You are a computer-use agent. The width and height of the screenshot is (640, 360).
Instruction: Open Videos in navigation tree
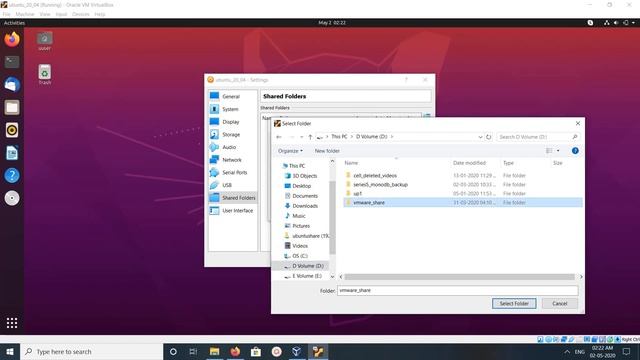click(300, 246)
